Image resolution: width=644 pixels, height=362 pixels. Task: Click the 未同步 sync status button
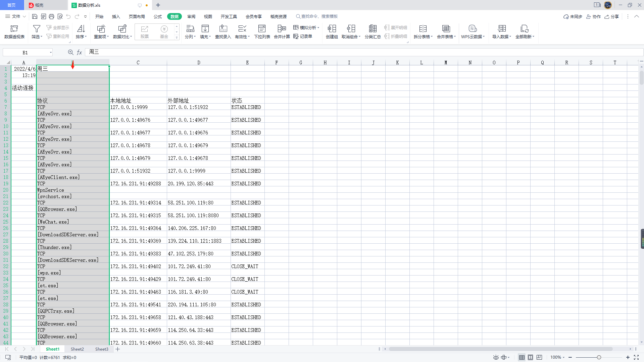tap(573, 16)
